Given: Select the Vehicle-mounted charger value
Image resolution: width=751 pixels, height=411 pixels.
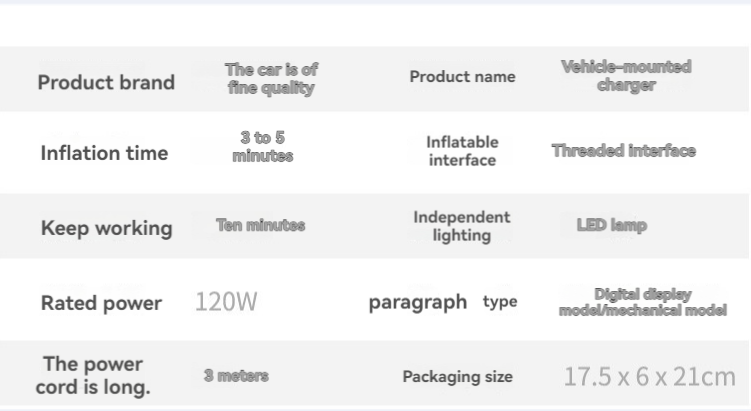Looking at the screenshot, I should pos(626,76).
